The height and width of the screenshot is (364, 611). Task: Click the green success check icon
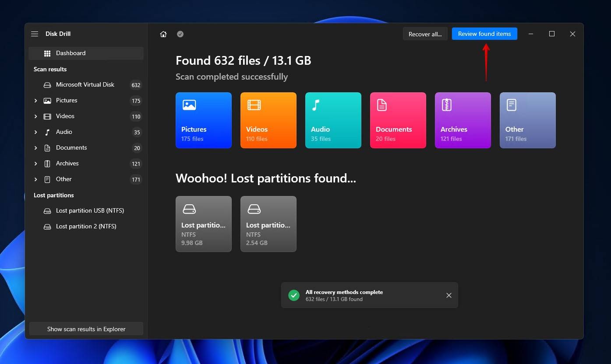[x=294, y=295]
